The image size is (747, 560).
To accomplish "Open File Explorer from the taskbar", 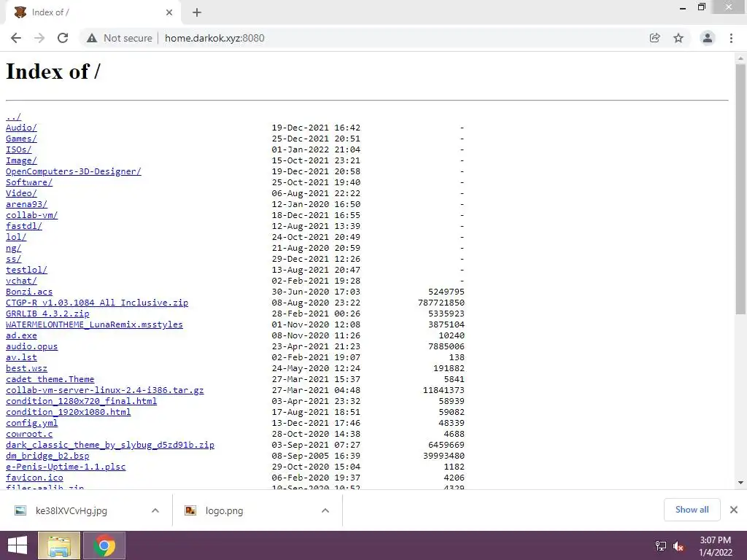I will pos(58,545).
